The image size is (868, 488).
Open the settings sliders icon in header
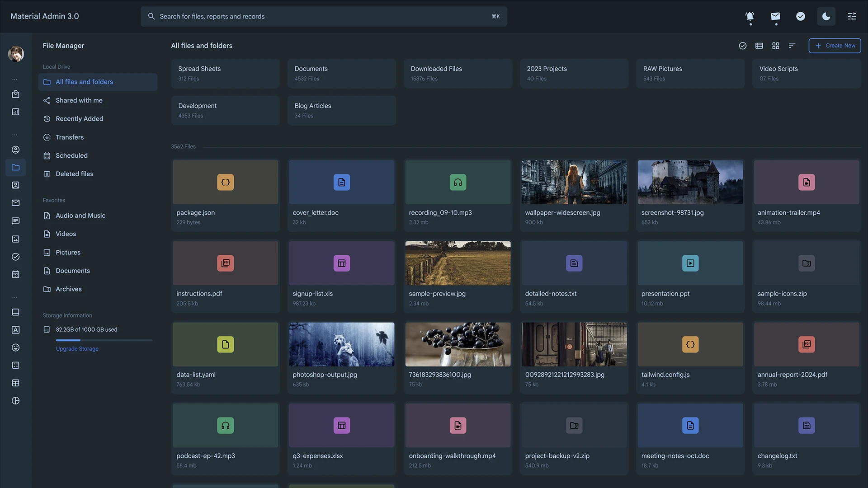point(852,16)
